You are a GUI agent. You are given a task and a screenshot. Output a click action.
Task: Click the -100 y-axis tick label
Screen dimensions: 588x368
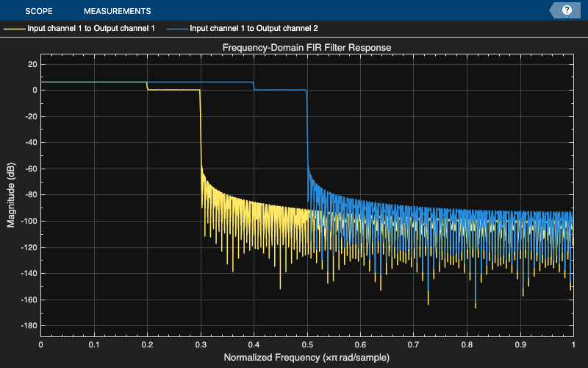pos(29,222)
